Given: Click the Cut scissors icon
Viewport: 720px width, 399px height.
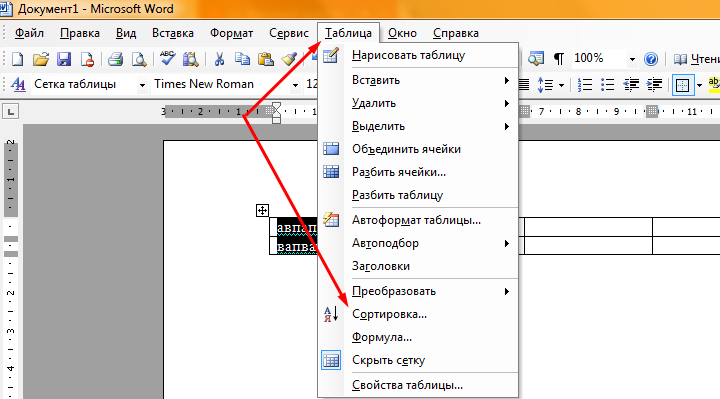Looking at the screenshot, I should (x=219, y=59).
